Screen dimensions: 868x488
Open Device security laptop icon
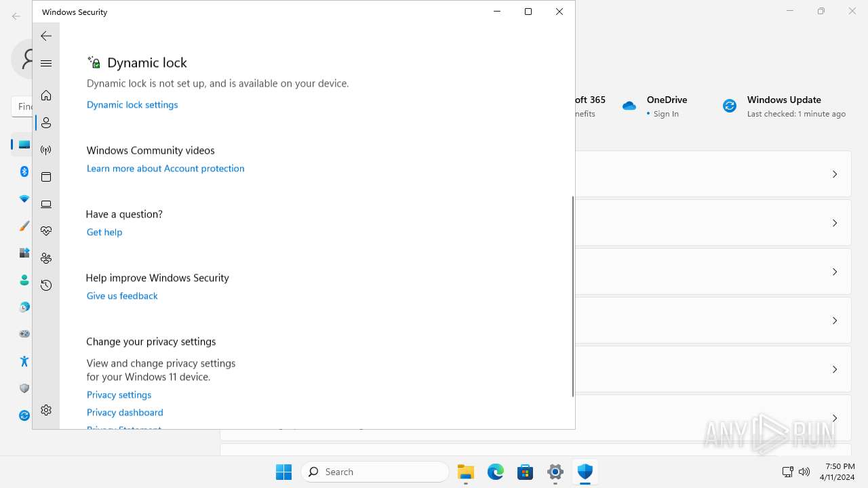coord(46,204)
